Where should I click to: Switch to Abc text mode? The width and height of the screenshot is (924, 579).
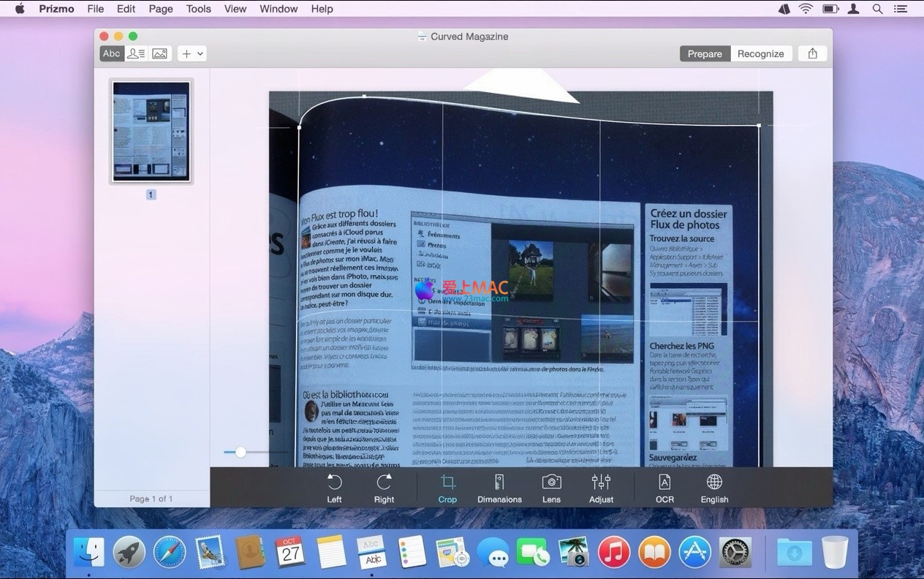click(x=112, y=53)
